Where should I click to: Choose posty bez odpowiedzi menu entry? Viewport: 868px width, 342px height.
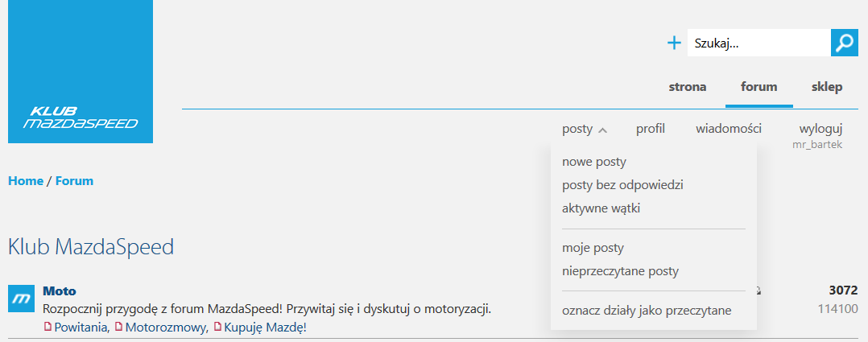coord(622,185)
